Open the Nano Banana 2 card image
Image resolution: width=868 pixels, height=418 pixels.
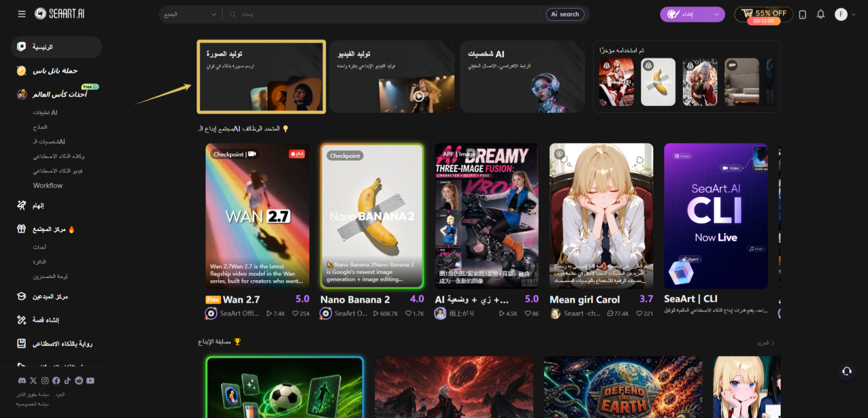pyautogui.click(x=372, y=216)
